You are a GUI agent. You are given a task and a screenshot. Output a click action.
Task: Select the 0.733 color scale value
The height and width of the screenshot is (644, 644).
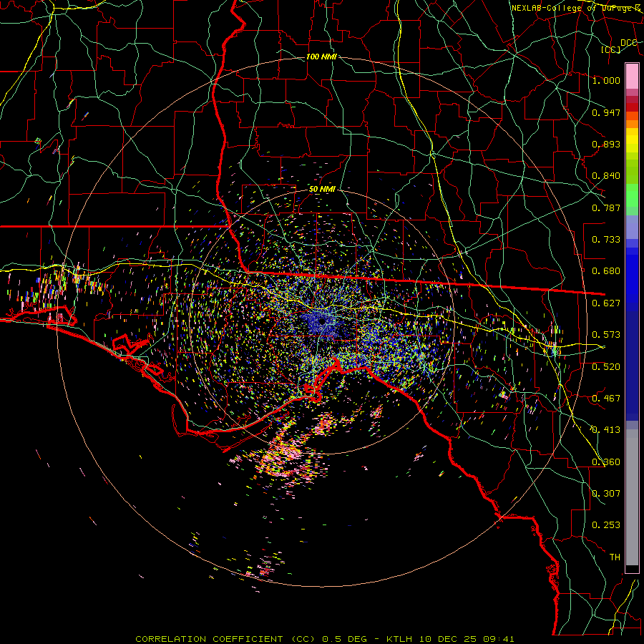click(x=606, y=239)
